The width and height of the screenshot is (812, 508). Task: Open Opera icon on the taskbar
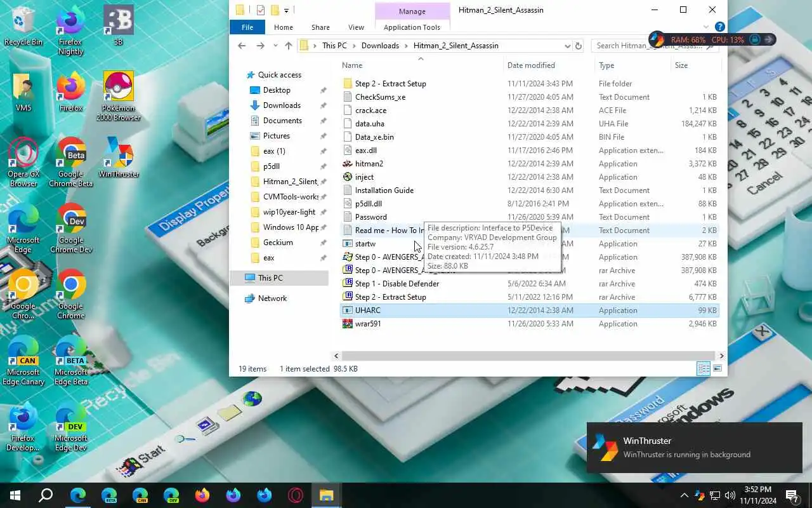pos(296,495)
